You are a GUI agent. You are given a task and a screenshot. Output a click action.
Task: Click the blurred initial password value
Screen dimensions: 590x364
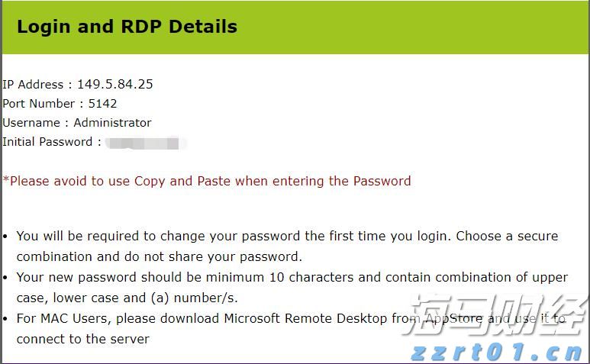click(143, 142)
